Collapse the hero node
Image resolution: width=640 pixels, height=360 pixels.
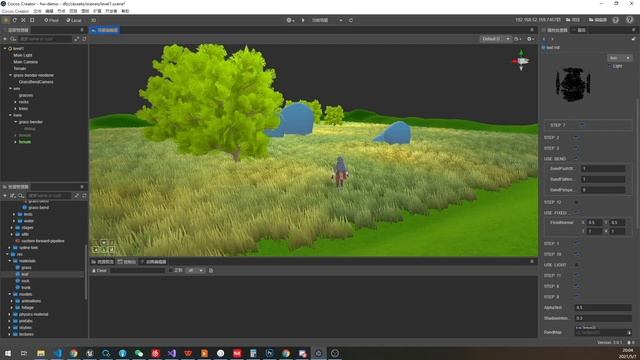[x=10, y=115]
